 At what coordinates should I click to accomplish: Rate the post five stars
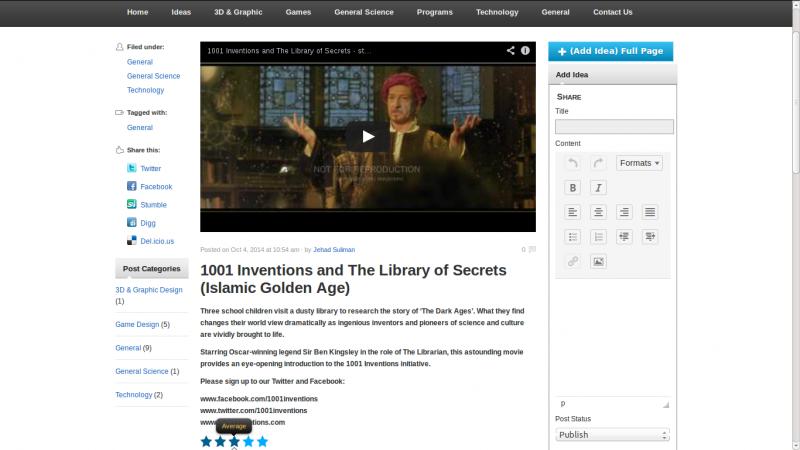coord(262,441)
